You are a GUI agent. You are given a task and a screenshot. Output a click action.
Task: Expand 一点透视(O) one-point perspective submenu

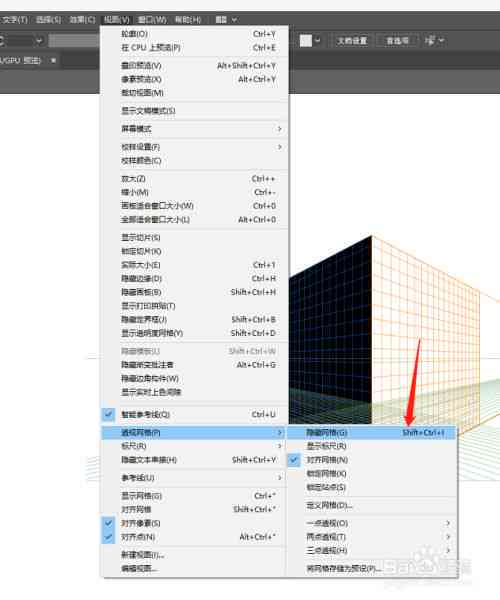tap(372, 523)
